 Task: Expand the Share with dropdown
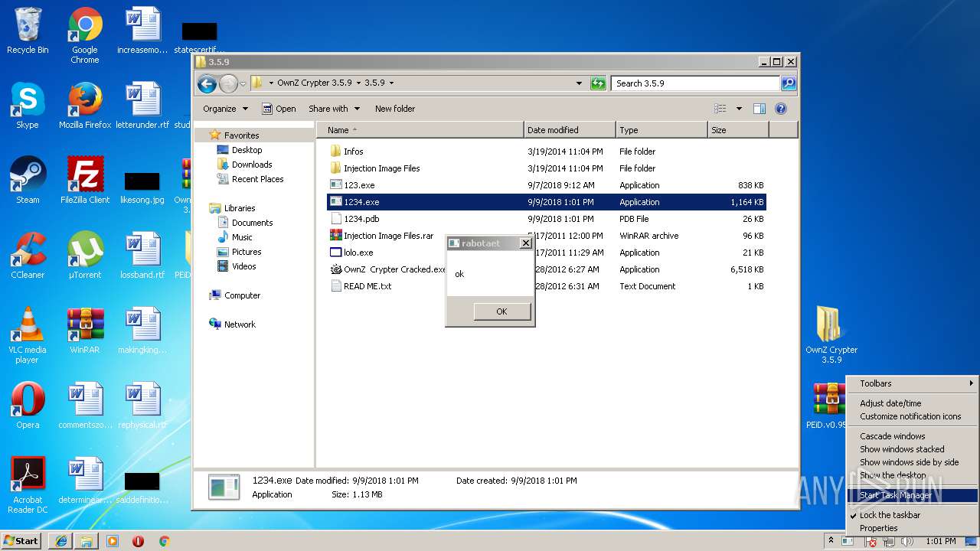pos(334,109)
